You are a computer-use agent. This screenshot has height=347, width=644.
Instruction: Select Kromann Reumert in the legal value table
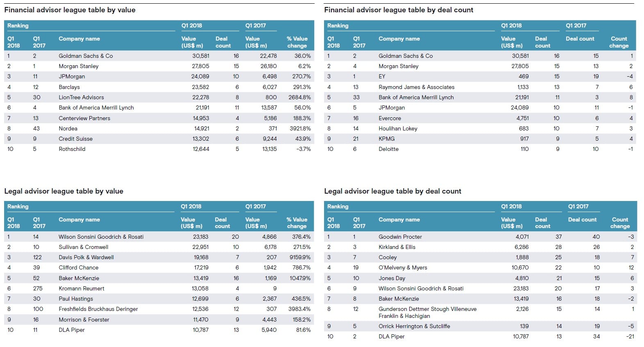tap(82, 288)
